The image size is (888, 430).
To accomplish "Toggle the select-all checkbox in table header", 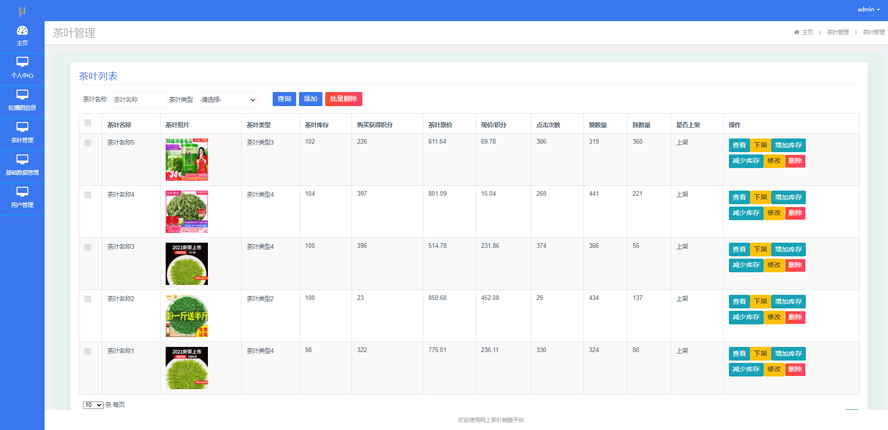I will [88, 123].
